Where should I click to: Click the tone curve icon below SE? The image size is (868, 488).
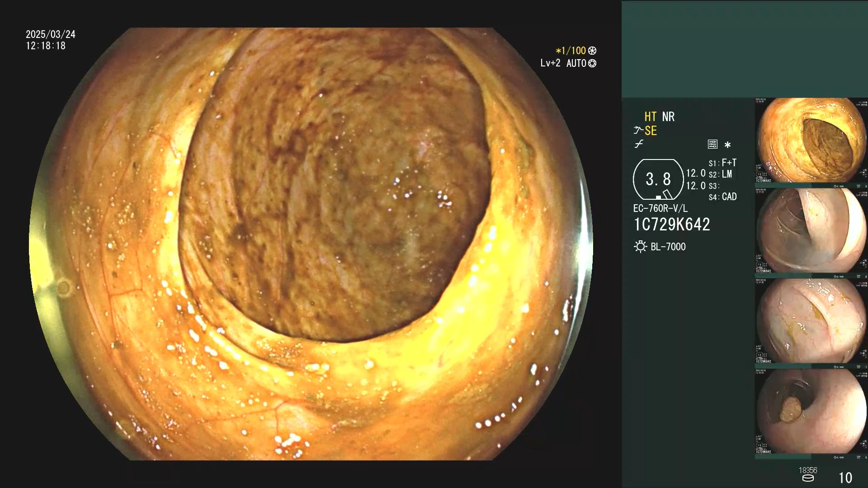tap(639, 145)
